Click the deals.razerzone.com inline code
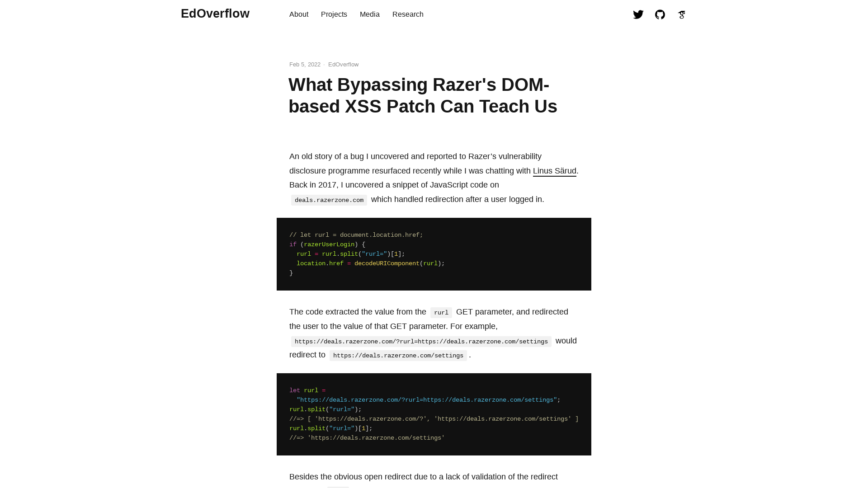Image resolution: width=868 pixels, height=488 pixels. click(329, 200)
